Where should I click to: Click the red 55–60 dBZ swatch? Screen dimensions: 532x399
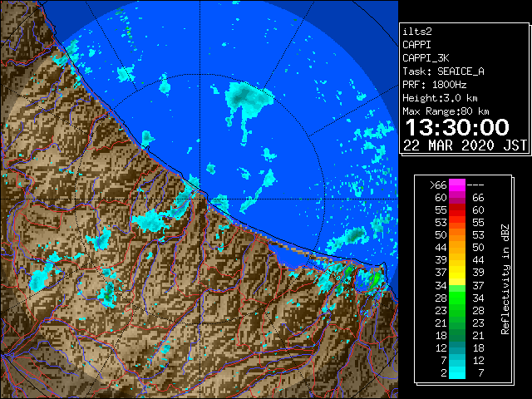coord(457,210)
